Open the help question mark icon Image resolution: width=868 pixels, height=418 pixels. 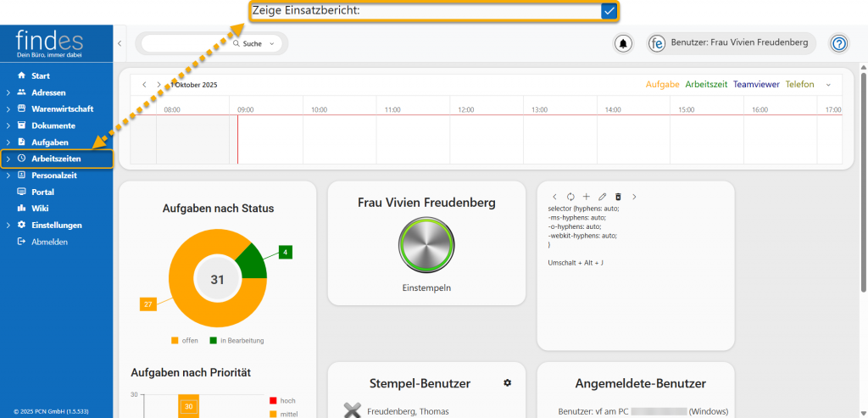pyautogui.click(x=838, y=43)
